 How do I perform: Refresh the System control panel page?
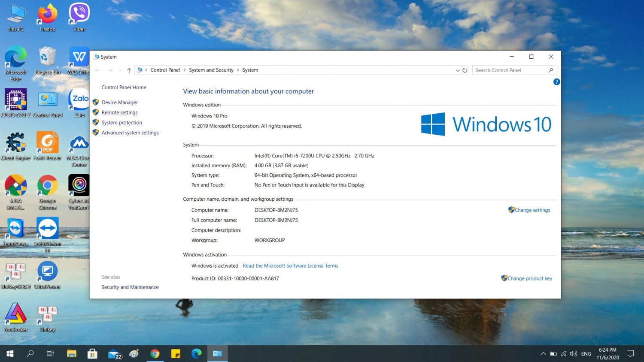[x=465, y=70]
